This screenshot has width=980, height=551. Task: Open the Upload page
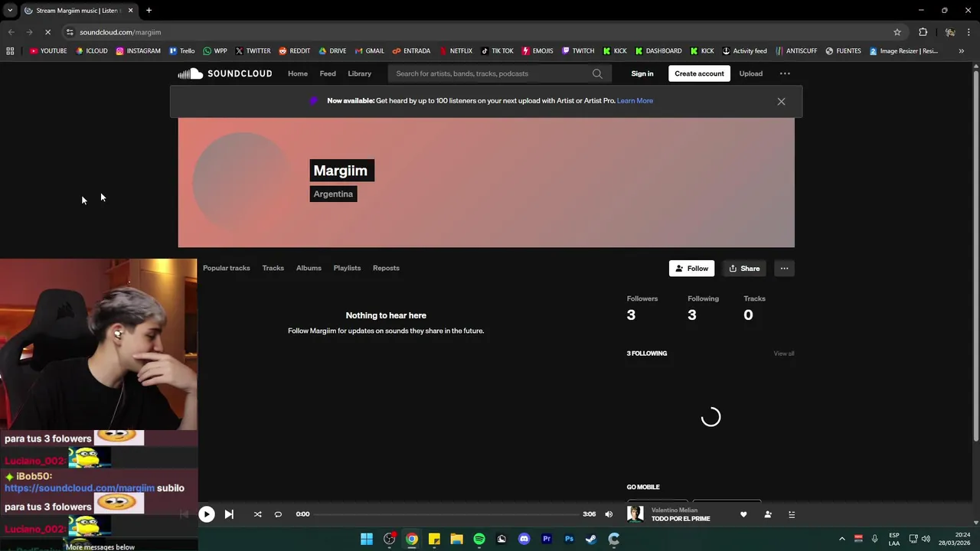[x=750, y=73]
